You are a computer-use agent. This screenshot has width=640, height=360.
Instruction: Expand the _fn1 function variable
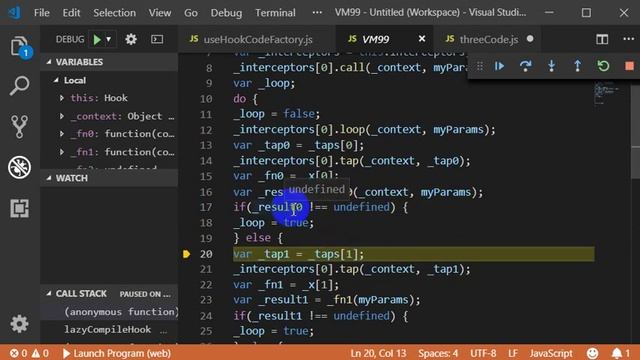click(62, 152)
